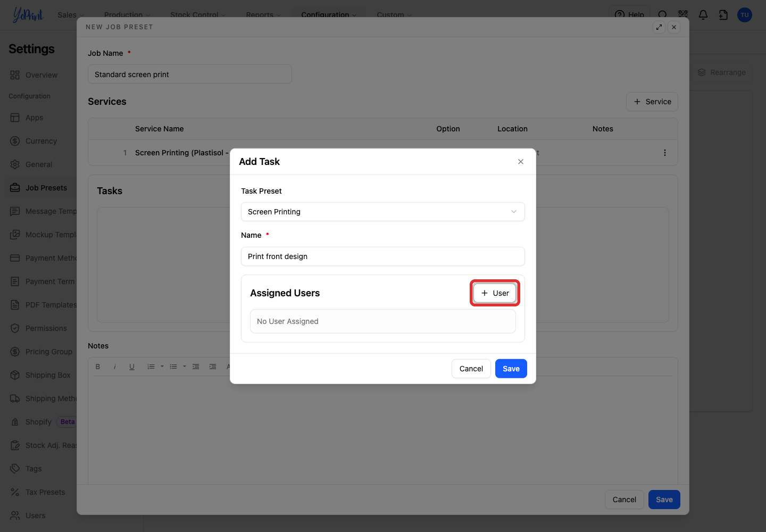The image size is (766, 532).
Task: Save the new task
Action: pyautogui.click(x=511, y=369)
